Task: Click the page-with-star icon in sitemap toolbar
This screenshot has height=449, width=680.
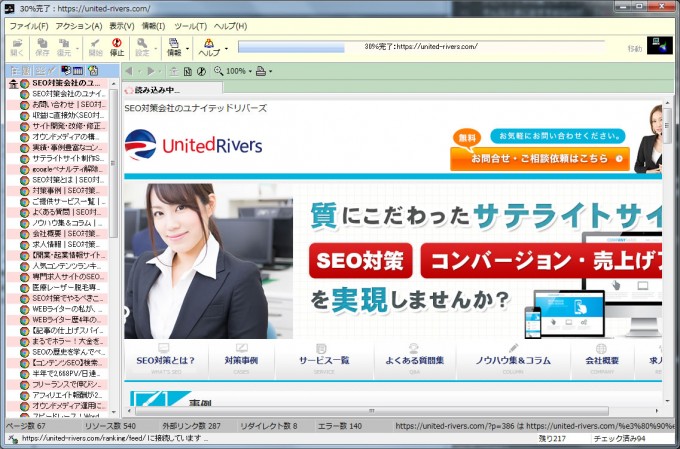Action: pyautogui.click(x=93, y=70)
